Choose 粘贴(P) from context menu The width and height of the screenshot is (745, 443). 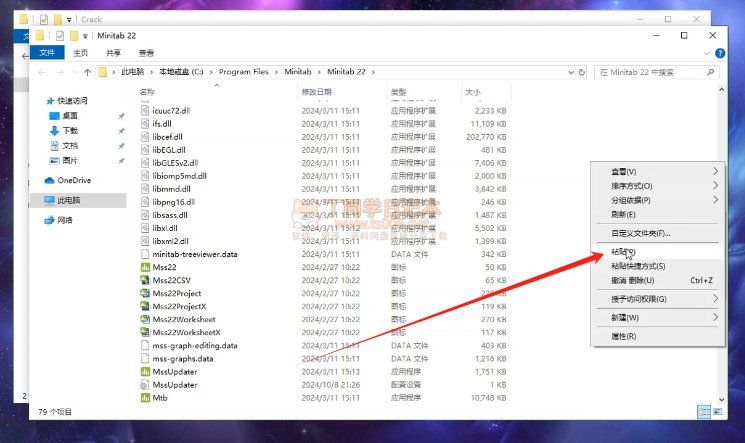coord(658,251)
